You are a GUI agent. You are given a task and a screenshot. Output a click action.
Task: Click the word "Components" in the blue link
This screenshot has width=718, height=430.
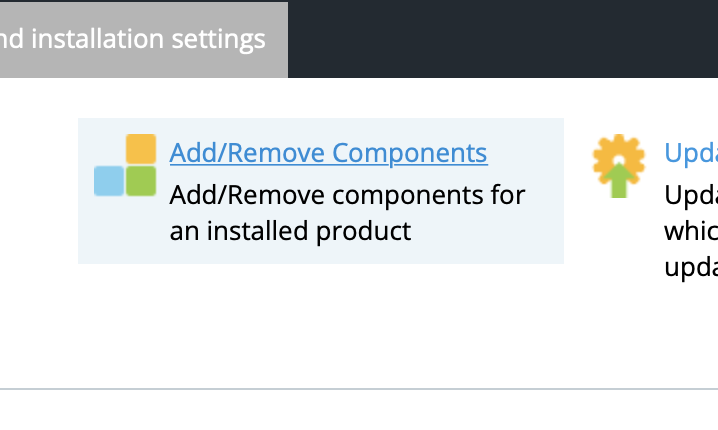point(409,152)
